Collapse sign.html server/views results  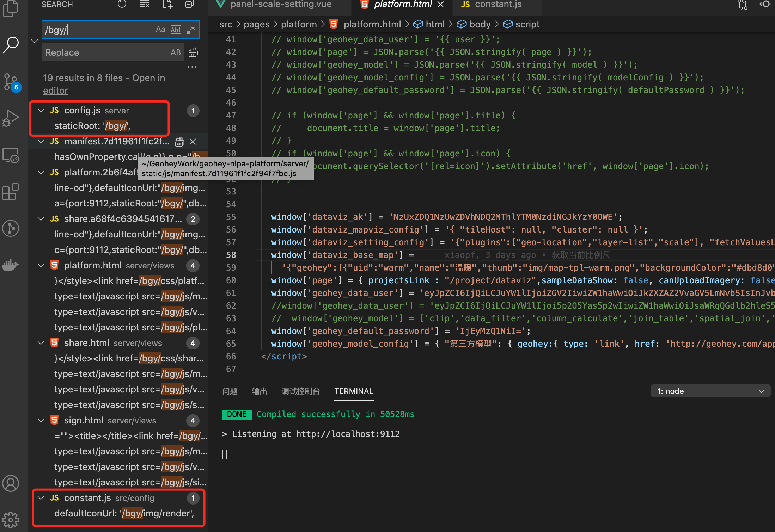tap(41, 420)
